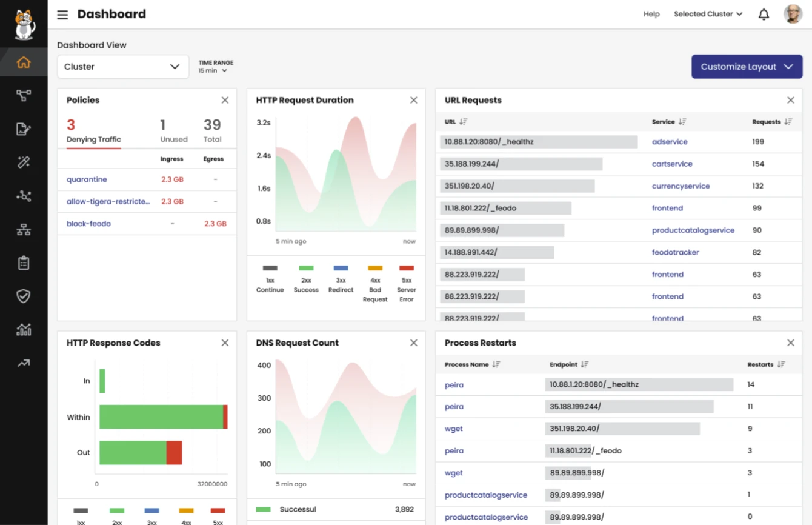Sort Process Restarts by Process Name
This screenshot has width=812, height=525.
[496, 364]
